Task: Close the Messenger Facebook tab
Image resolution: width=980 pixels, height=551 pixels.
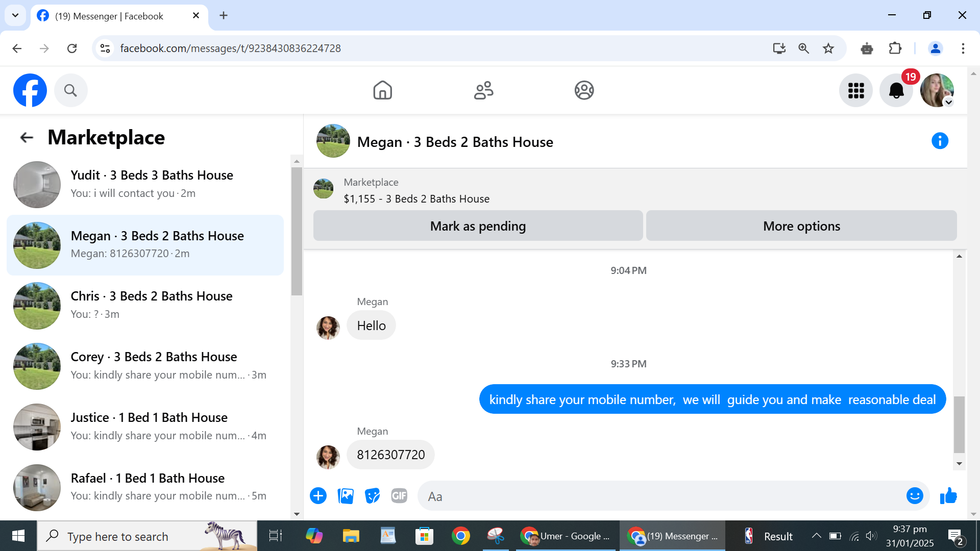Action: pyautogui.click(x=196, y=16)
